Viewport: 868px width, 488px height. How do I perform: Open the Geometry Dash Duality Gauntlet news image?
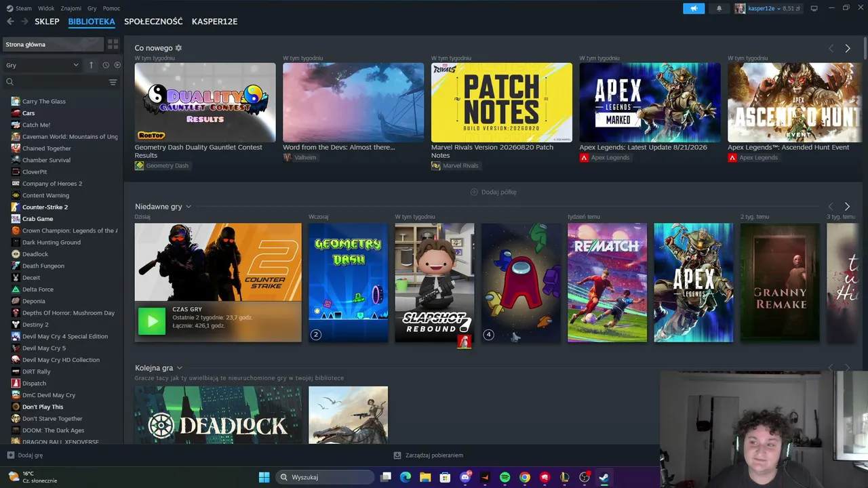point(205,102)
